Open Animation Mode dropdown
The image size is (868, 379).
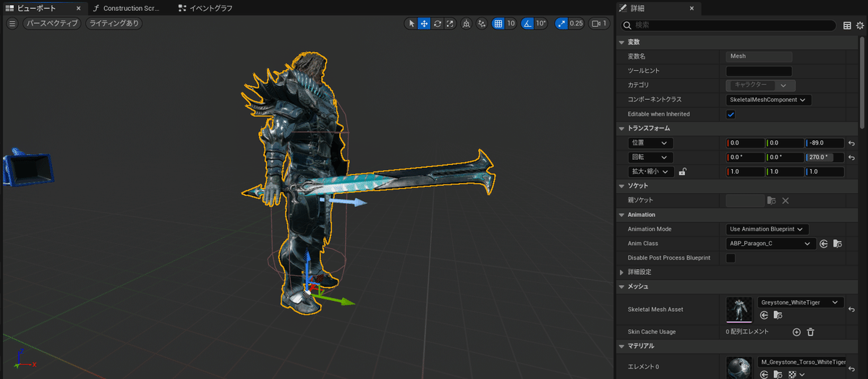pyautogui.click(x=767, y=229)
